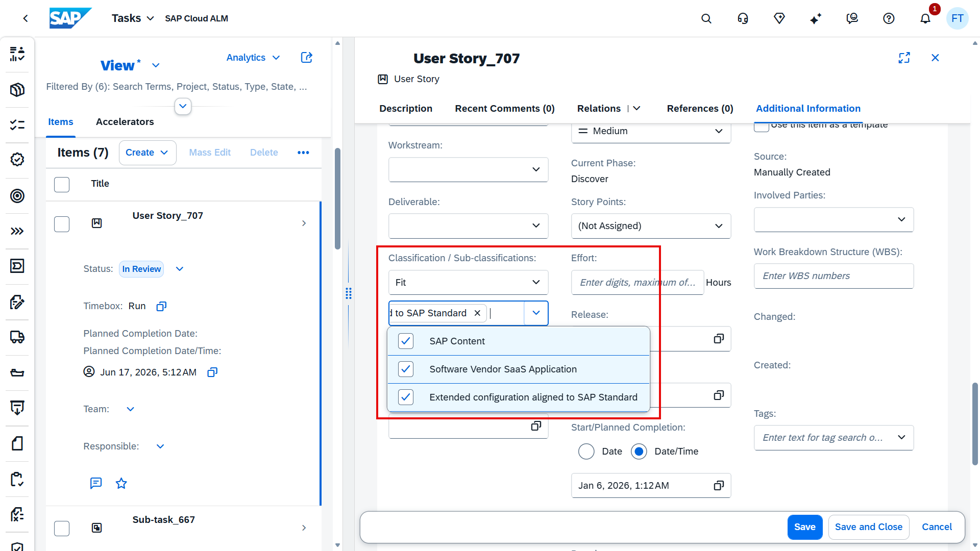This screenshot has width=980, height=551.
Task: Cancel the edits
Action: 937,527
